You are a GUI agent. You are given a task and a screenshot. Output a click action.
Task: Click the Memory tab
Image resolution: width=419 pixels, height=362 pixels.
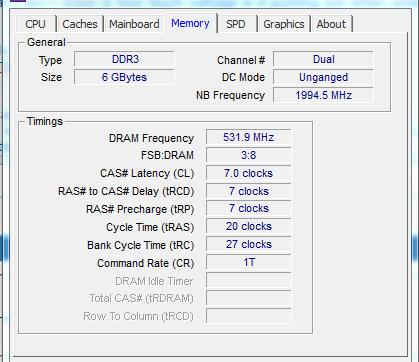click(191, 23)
